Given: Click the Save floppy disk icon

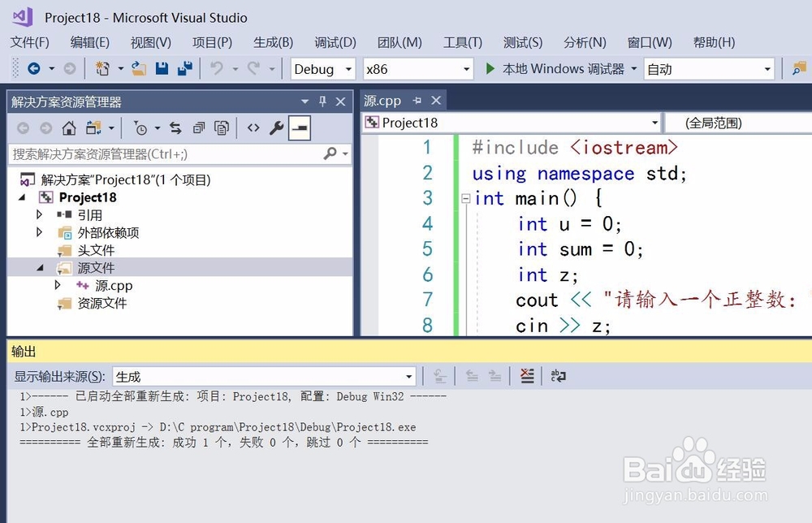Looking at the screenshot, I should [162, 68].
